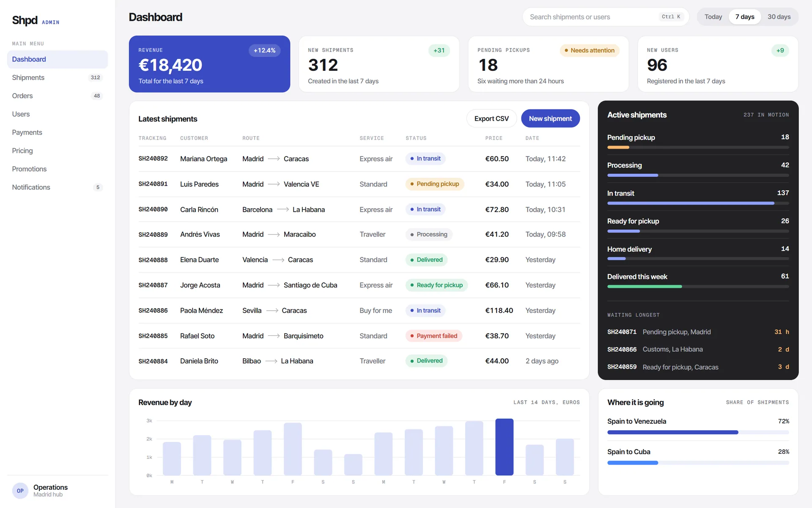Viewport: 812px width, 508px height.
Task: Open waiting shipment SH240859
Action: 698,367
